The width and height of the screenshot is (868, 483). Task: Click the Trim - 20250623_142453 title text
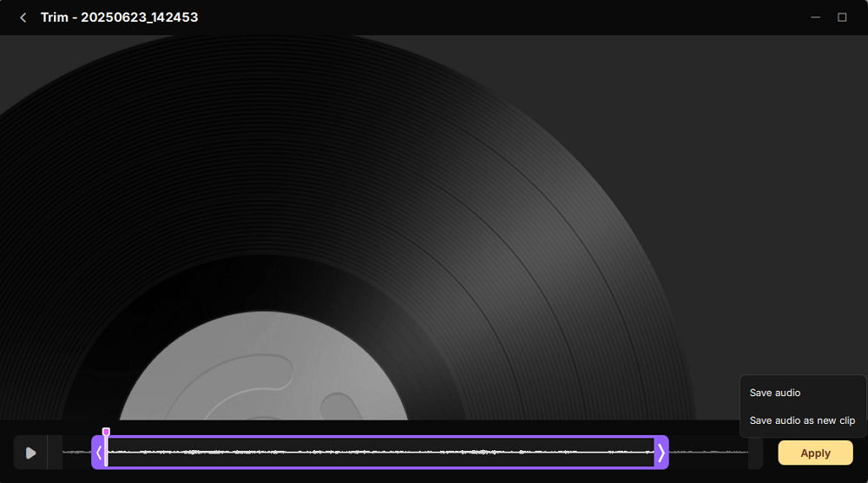coord(119,17)
